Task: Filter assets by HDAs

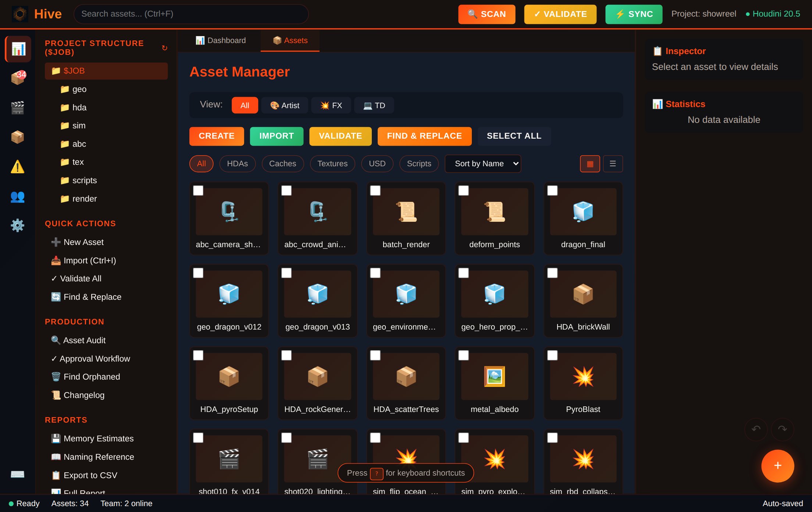Action: [x=238, y=164]
